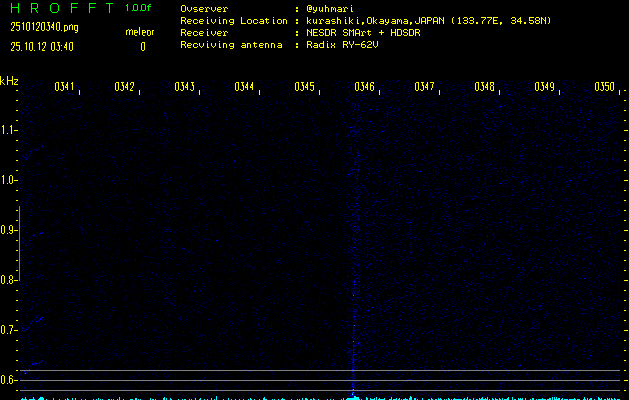The width and height of the screenshot is (629, 400).
Task: Select the 0350 time marker
Action: coord(604,88)
